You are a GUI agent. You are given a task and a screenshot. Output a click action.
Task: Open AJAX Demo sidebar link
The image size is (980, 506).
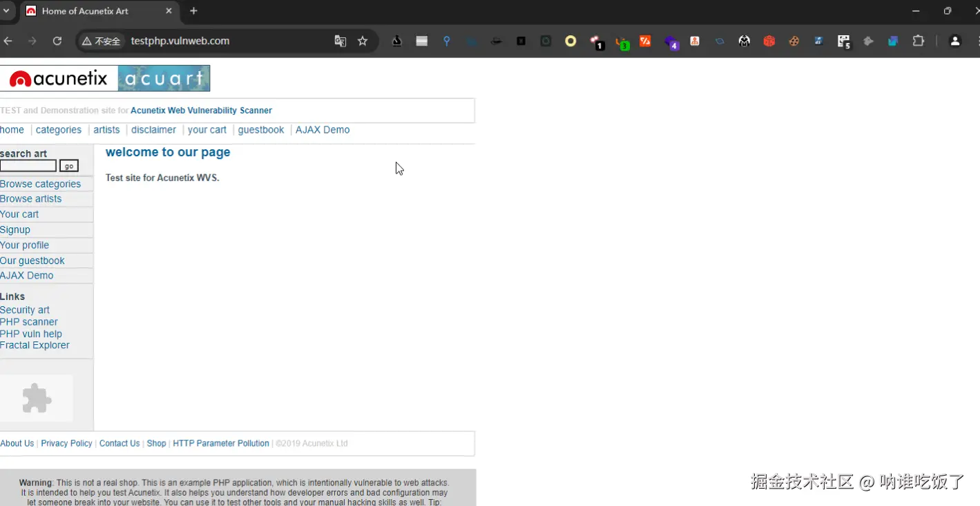(26, 276)
